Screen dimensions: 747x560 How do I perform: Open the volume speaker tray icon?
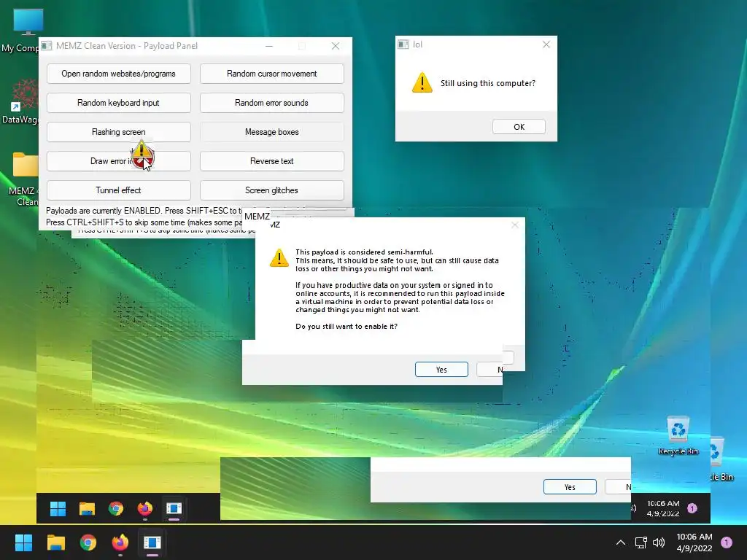click(x=659, y=542)
